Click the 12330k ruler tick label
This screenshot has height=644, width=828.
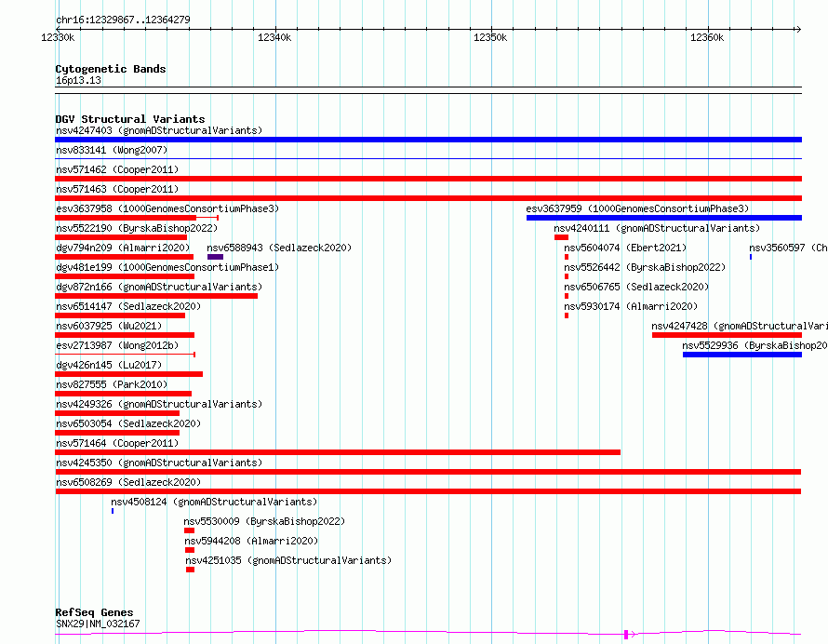(x=58, y=37)
